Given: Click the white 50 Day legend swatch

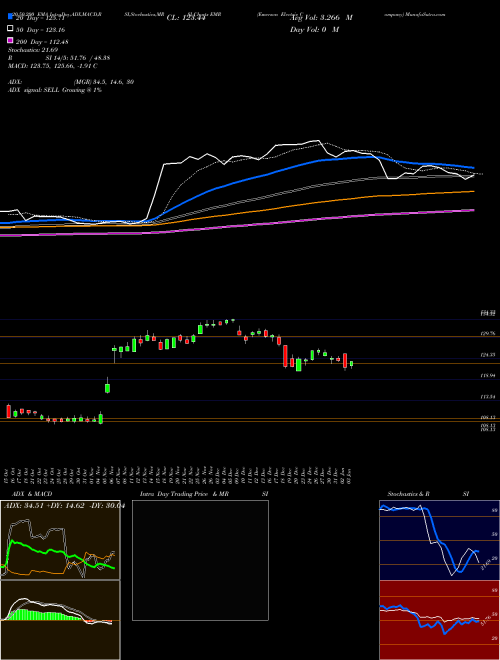Looking at the screenshot, I should pos(10,29).
